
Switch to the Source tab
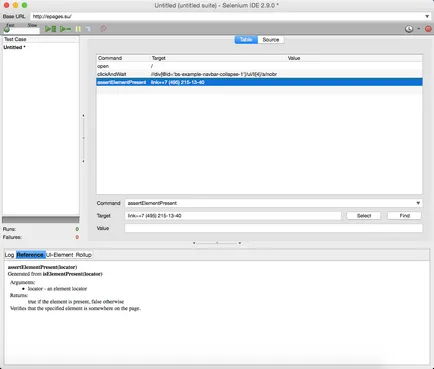coord(271,39)
